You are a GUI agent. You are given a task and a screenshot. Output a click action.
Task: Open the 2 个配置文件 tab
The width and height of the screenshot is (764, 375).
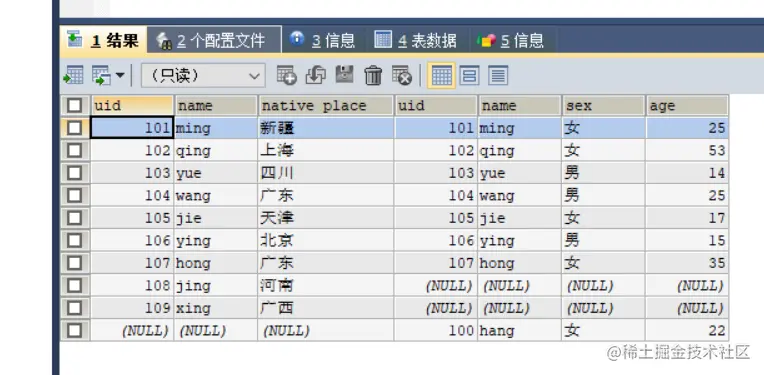pyautogui.click(x=214, y=40)
